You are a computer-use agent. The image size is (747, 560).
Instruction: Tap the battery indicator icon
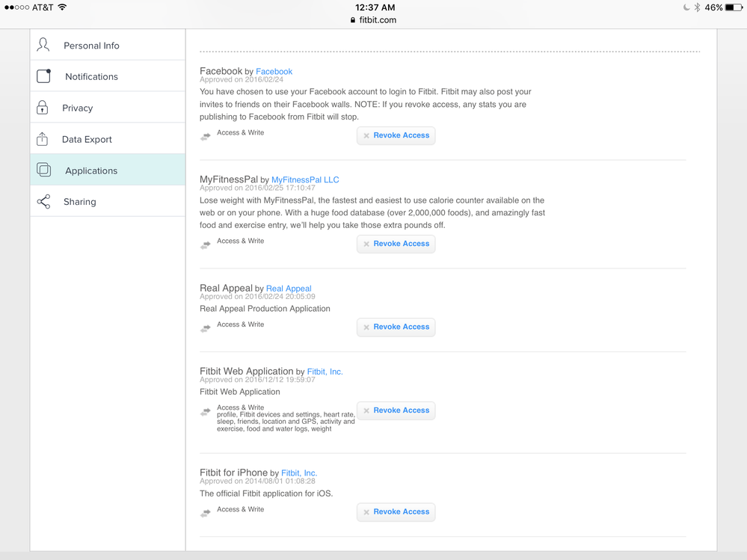(734, 7)
